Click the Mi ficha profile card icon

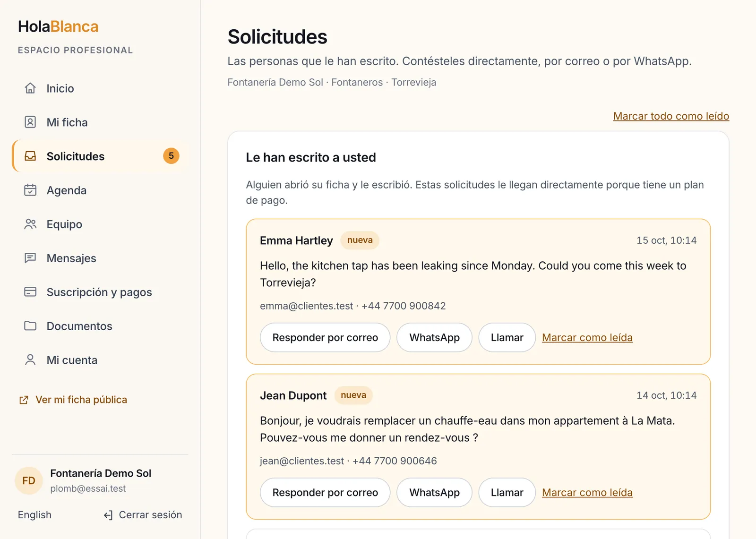tap(30, 122)
